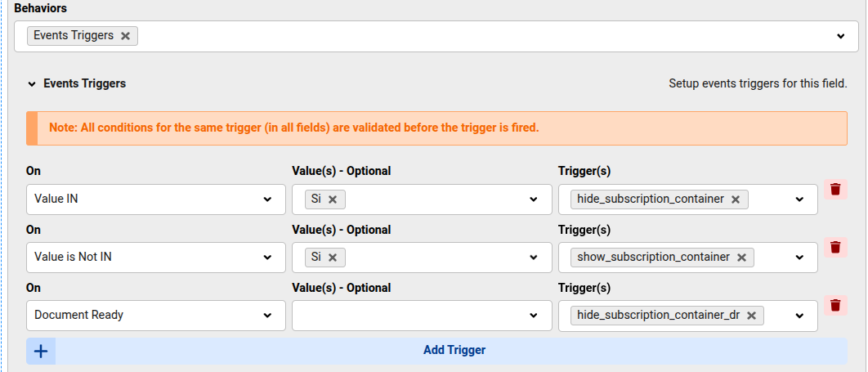Delete the show_subscription_container trigger row

[x=835, y=247]
